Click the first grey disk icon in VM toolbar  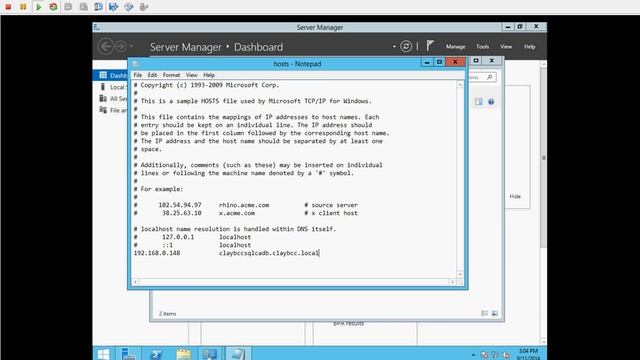(68, 7)
